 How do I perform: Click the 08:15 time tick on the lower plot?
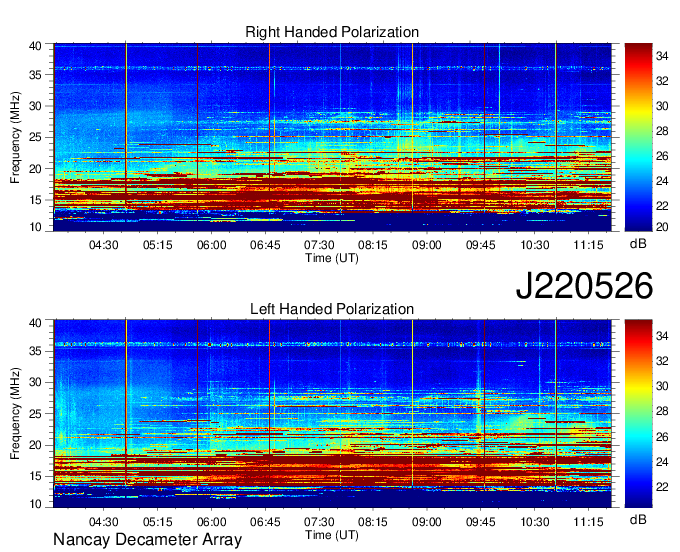(x=373, y=522)
